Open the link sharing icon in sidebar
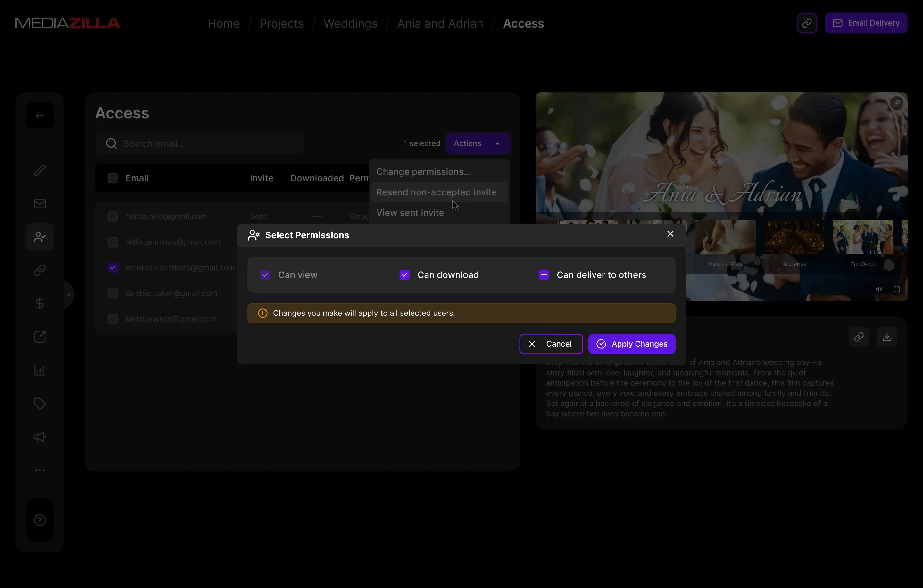Viewport: 923px width, 588px height. point(40,270)
